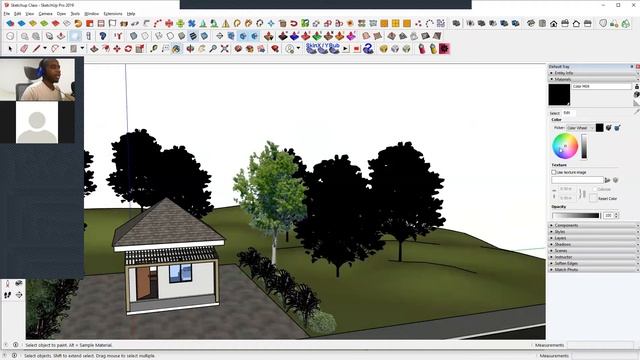Pick the Scale tool
Screen dimensions: 640x360
pos(140,49)
